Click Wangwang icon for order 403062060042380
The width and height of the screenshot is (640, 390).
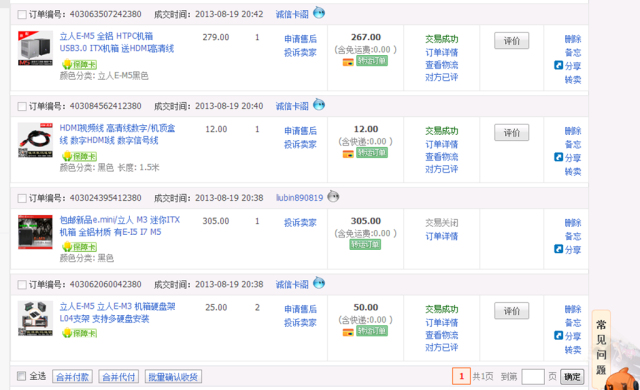point(319,283)
